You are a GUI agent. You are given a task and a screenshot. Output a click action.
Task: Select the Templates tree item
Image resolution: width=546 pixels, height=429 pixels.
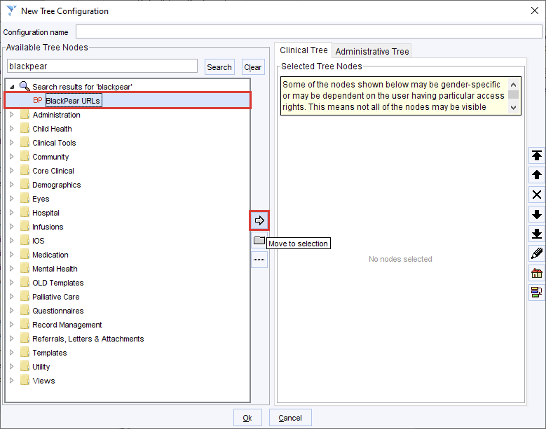(49, 353)
